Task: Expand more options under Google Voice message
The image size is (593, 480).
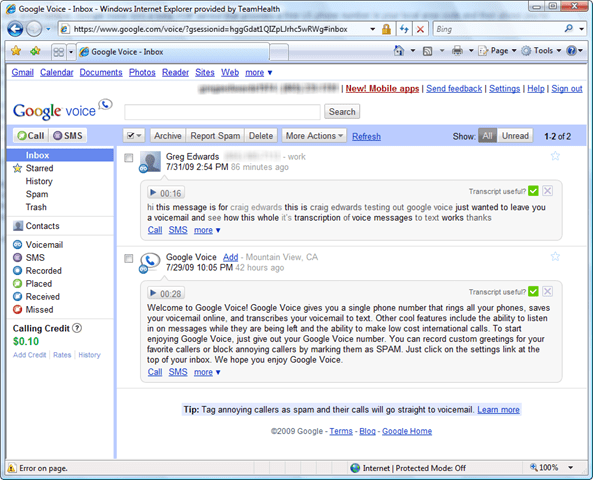Action: 207,372
